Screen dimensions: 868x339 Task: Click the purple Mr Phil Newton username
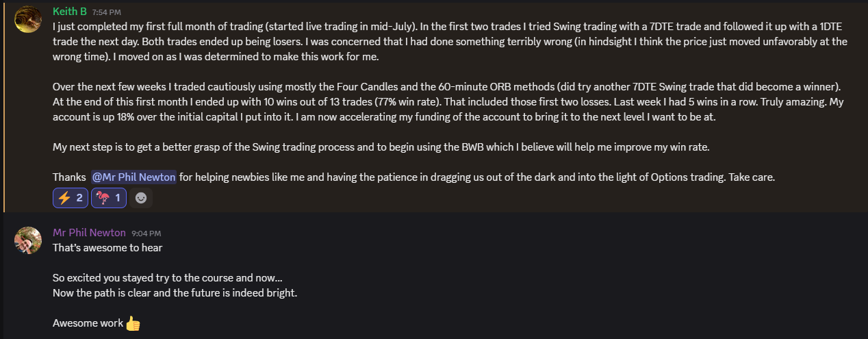coord(89,233)
